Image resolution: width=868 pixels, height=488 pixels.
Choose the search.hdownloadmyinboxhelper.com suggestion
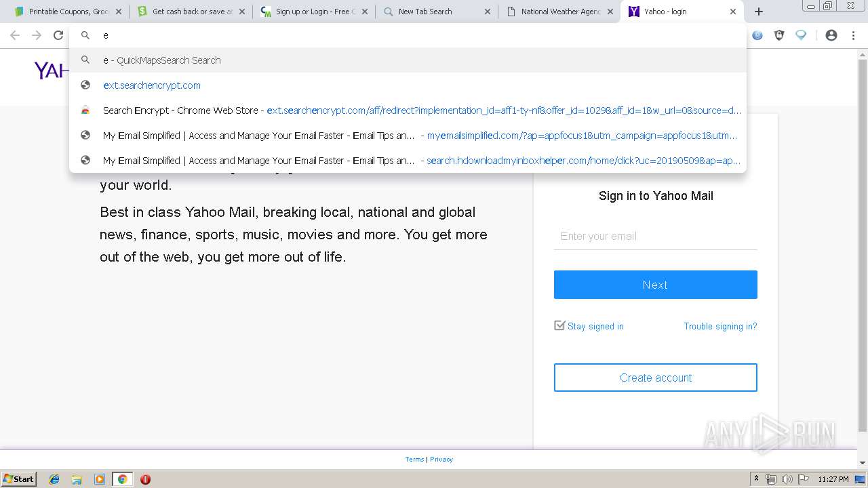coord(408,161)
